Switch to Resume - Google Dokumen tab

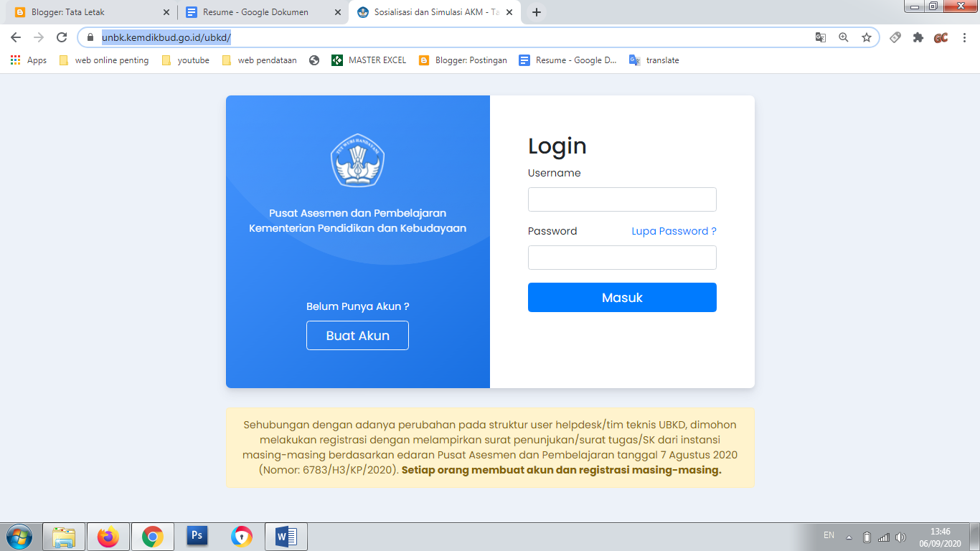coord(262,12)
